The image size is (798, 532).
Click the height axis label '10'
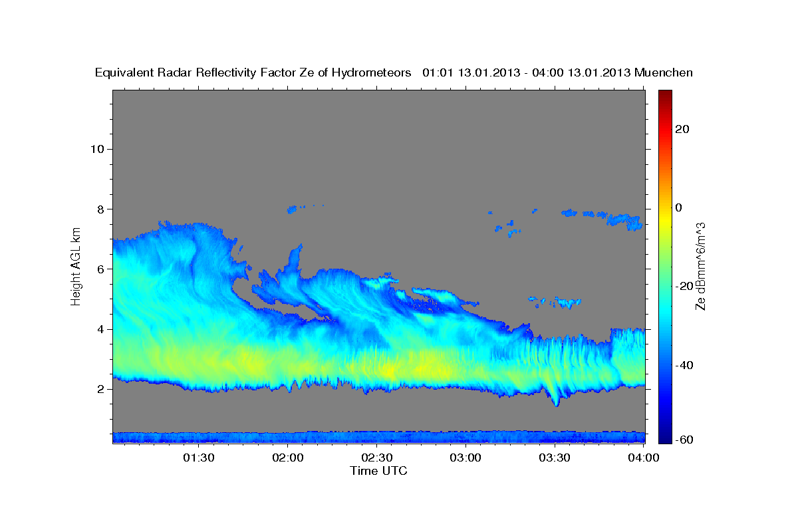coord(97,149)
